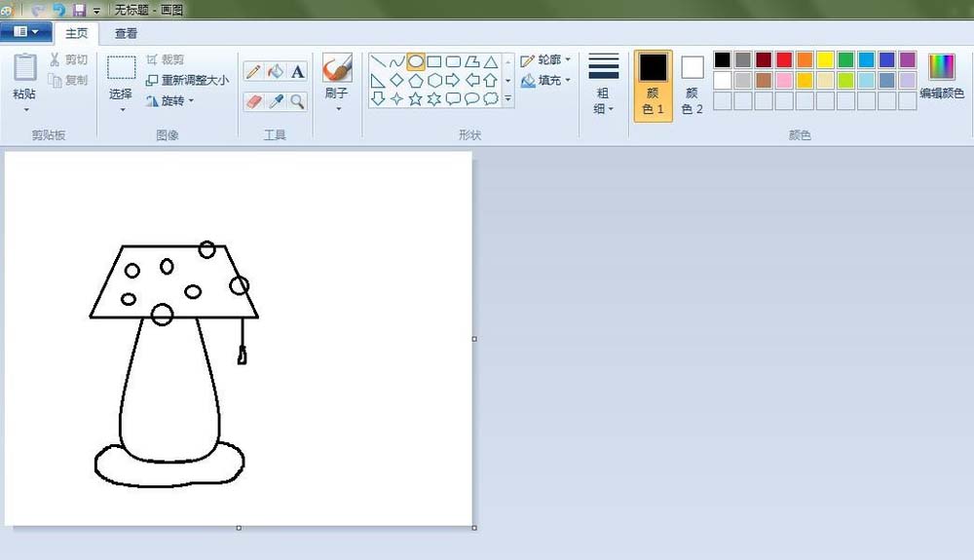The height and width of the screenshot is (560, 974).
Task: Click the Cut (剪切) button
Action: click(68, 59)
